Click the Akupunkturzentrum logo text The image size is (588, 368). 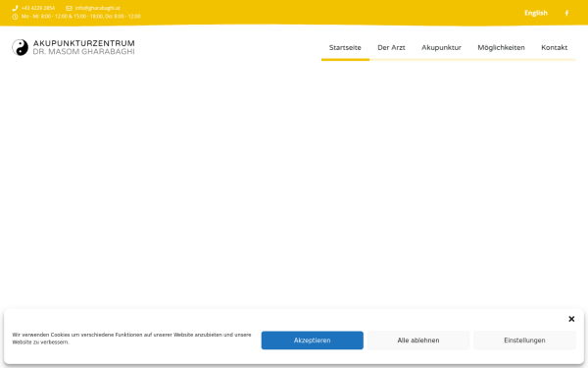[83, 47]
